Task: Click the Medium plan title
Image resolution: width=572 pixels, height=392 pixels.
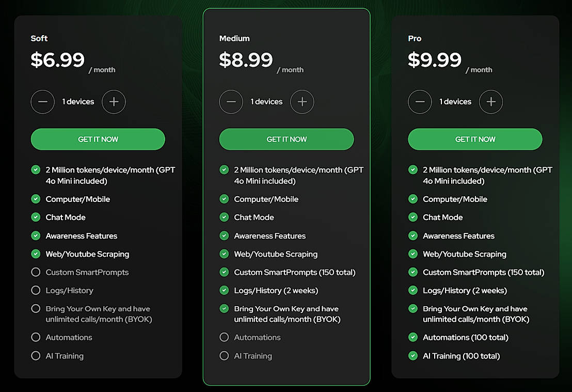Action: coord(234,39)
